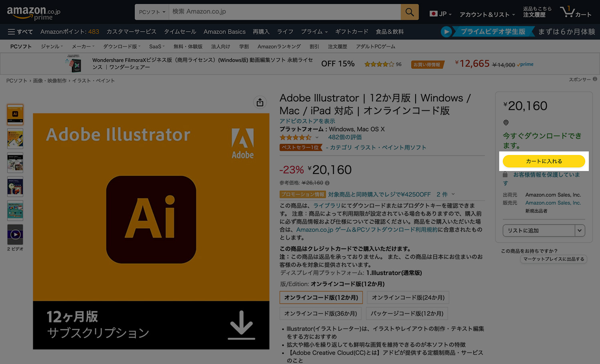The image size is (600, 364).
Task: Expand the プライム nav dropdown
Action: click(314, 32)
